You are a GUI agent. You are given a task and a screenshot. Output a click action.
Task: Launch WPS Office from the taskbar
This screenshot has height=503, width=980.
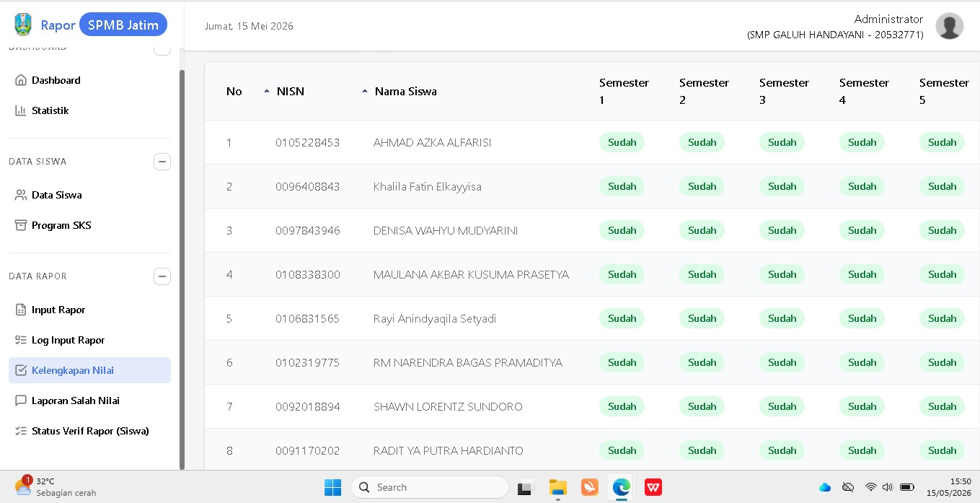click(653, 487)
